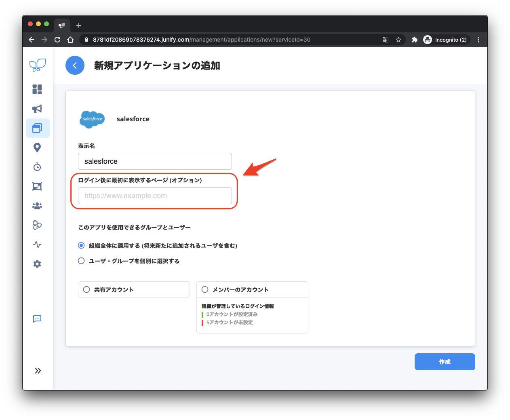The width and height of the screenshot is (510, 420).
Task: Open the activity pulse icon
Action: pos(37,245)
